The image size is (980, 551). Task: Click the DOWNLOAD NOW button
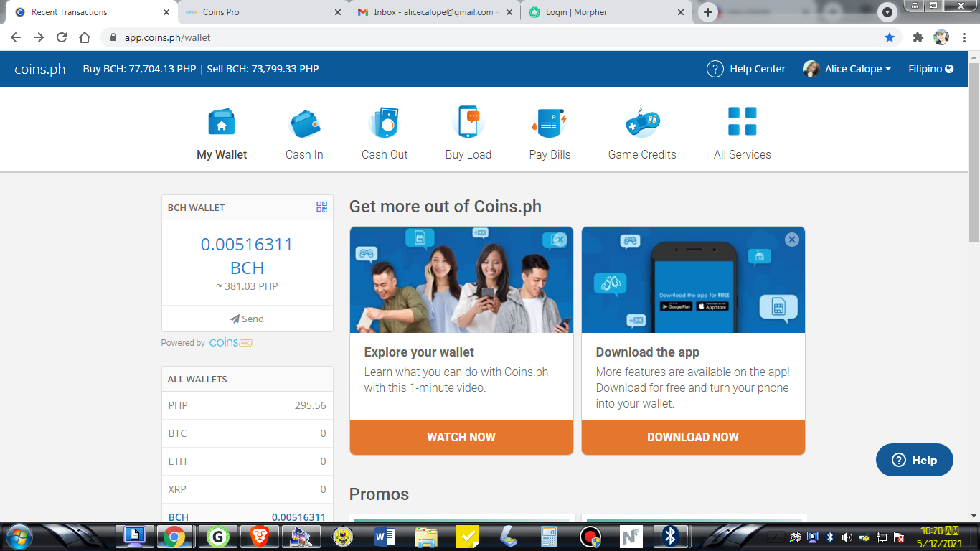tap(693, 437)
